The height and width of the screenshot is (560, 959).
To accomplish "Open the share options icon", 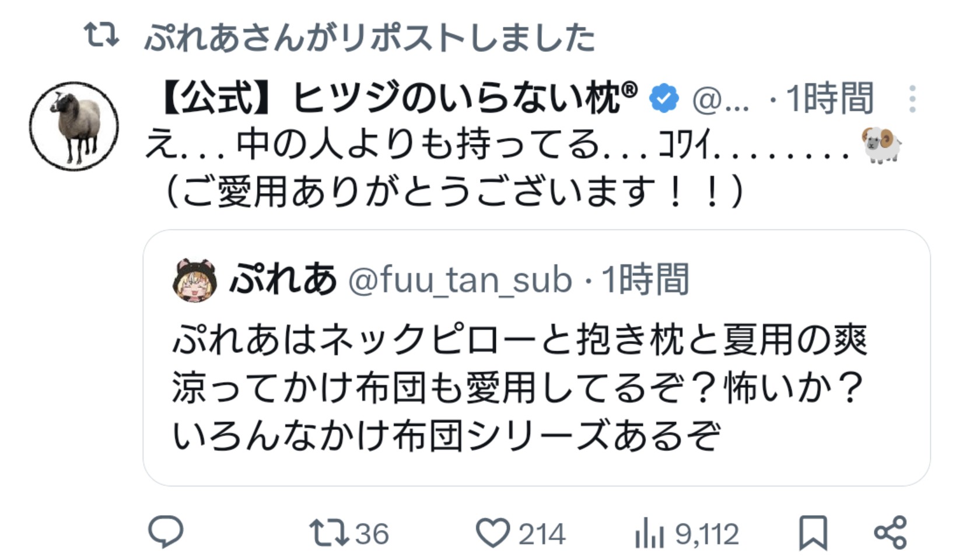I will click(890, 533).
